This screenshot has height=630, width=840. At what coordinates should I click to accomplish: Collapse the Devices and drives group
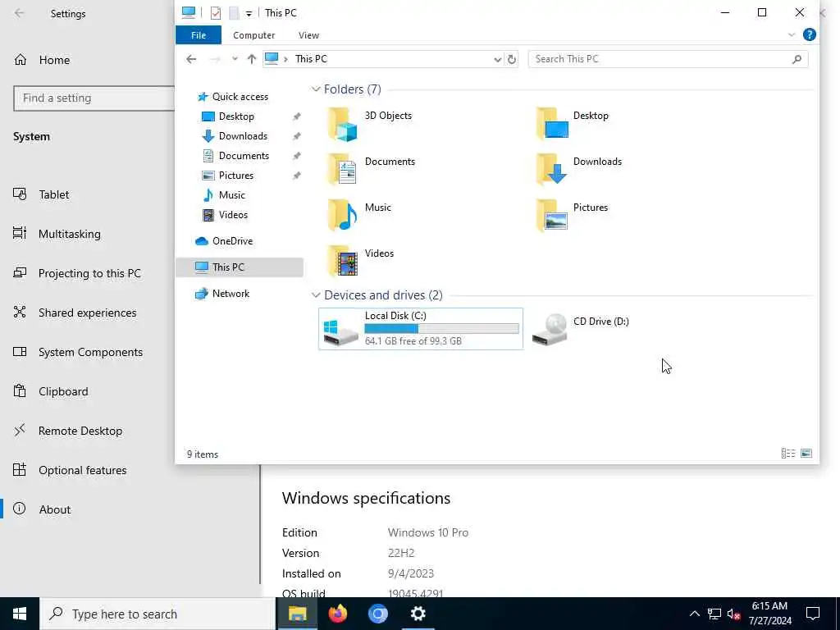click(316, 295)
